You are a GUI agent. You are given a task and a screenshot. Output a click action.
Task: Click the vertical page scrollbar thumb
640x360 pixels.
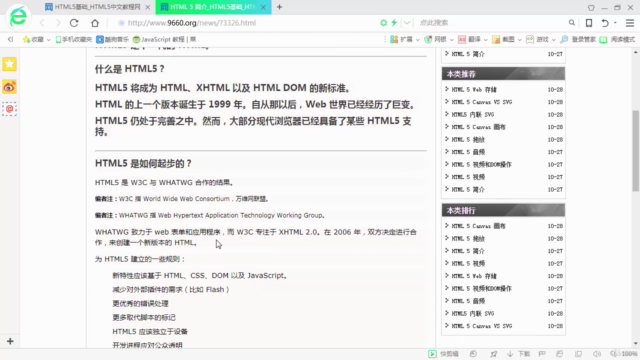tap(636, 150)
